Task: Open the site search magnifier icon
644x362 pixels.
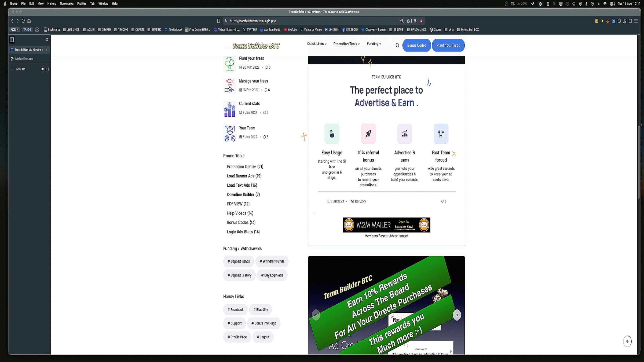Action: pyautogui.click(x=397, y=45)
